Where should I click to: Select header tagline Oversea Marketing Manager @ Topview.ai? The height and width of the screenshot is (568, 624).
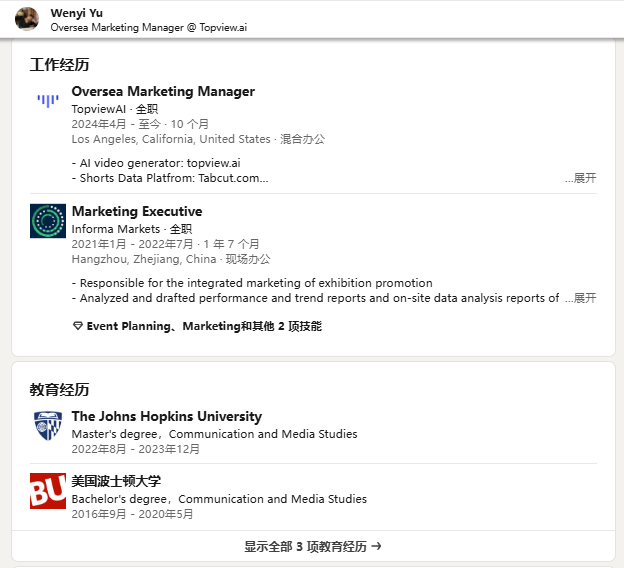pos(149,27)
